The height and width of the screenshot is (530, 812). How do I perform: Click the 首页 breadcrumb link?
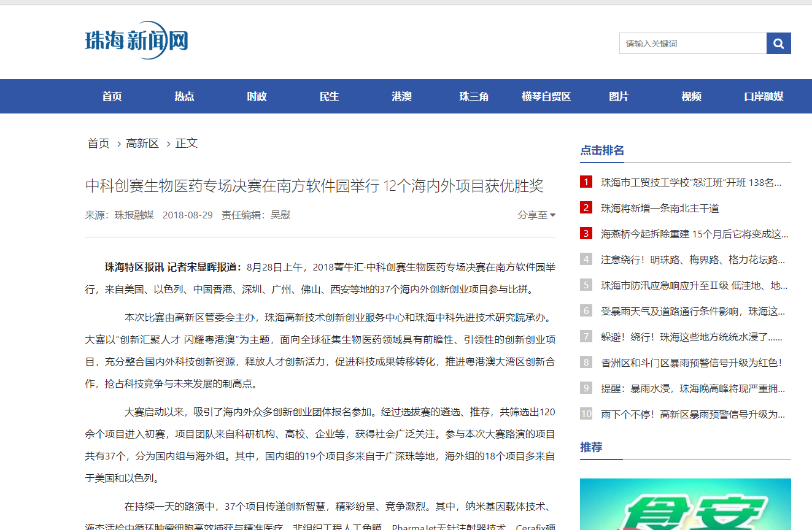pos(98,143)
